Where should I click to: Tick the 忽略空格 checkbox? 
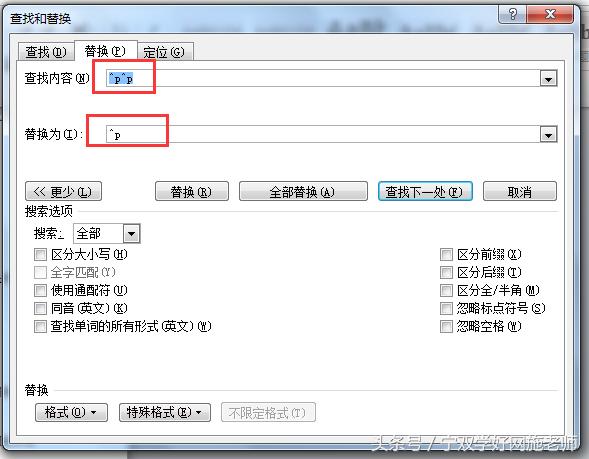(x=446, y=326)
